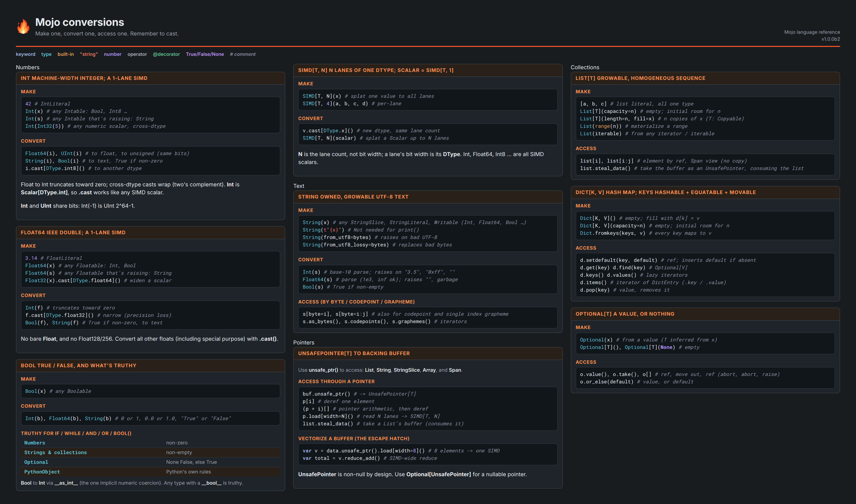Click the Mojo flame logo icon
The image size is (856, 504).
23,27
